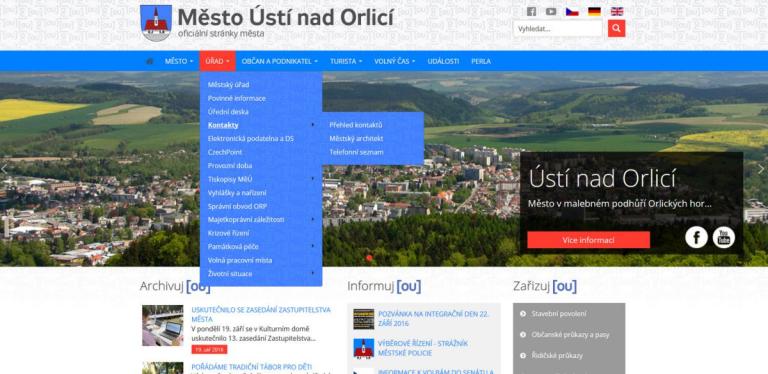The height and width of the screenshot is (374, 768).
Task: Switch language with Czech flag icon
Action: (x=572, y=12)
